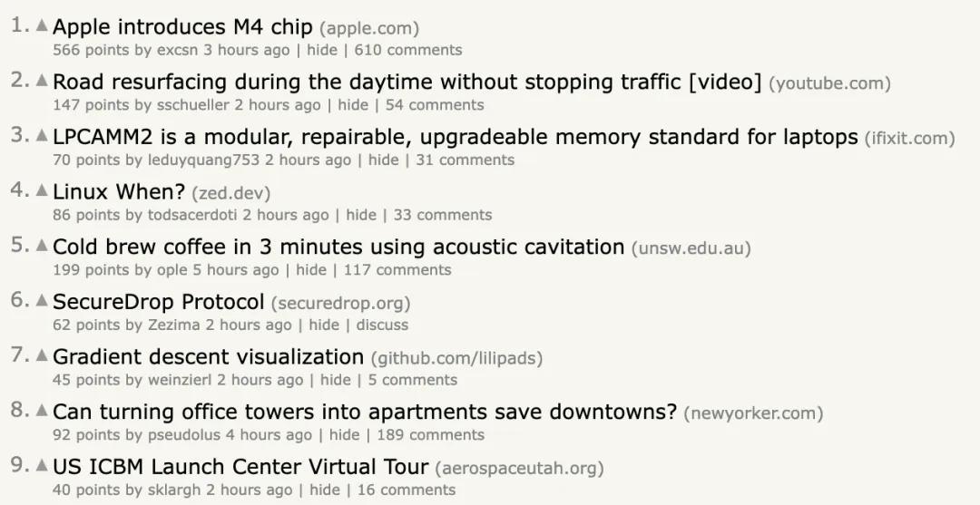Upvote the US ICBM Launch Center story
Screen dimensions: 980x505
(x=42, y=465)
